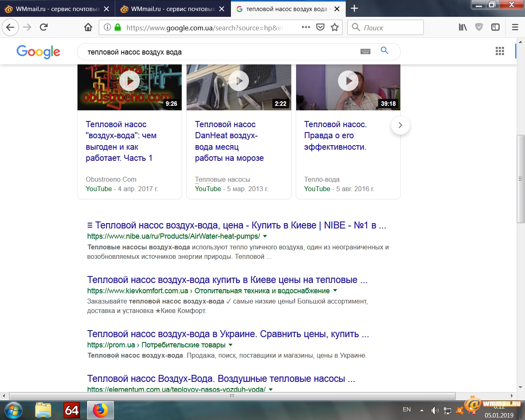Switch the EN language indicator
The height and width of the screenshot is (420, 525).
(x=407, y=409)
